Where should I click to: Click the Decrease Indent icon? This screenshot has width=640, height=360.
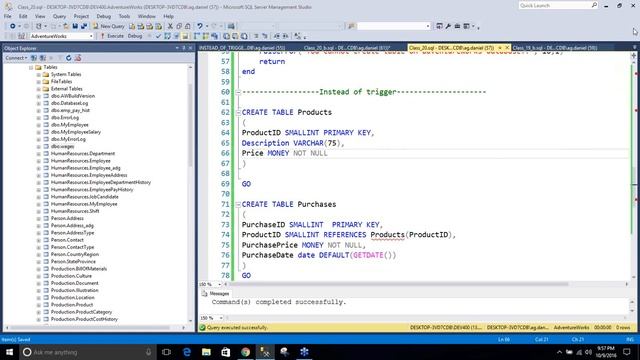(277, 36)
